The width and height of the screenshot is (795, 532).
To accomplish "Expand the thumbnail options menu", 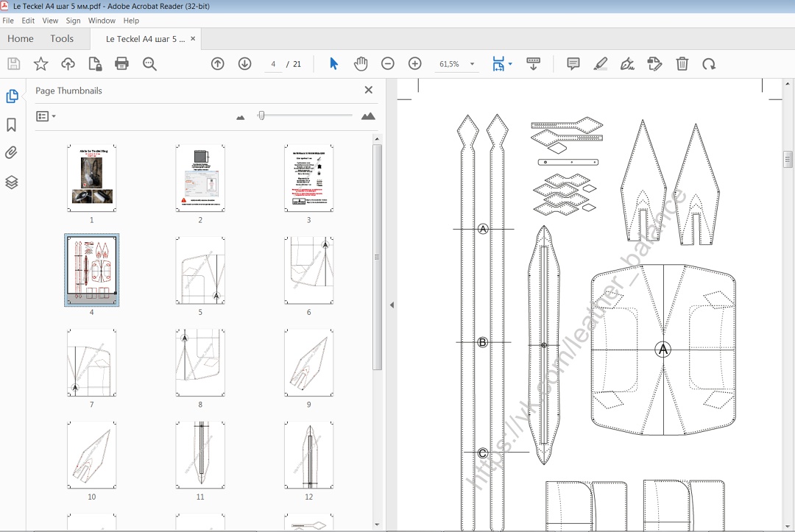I will (x=46, y=116).
